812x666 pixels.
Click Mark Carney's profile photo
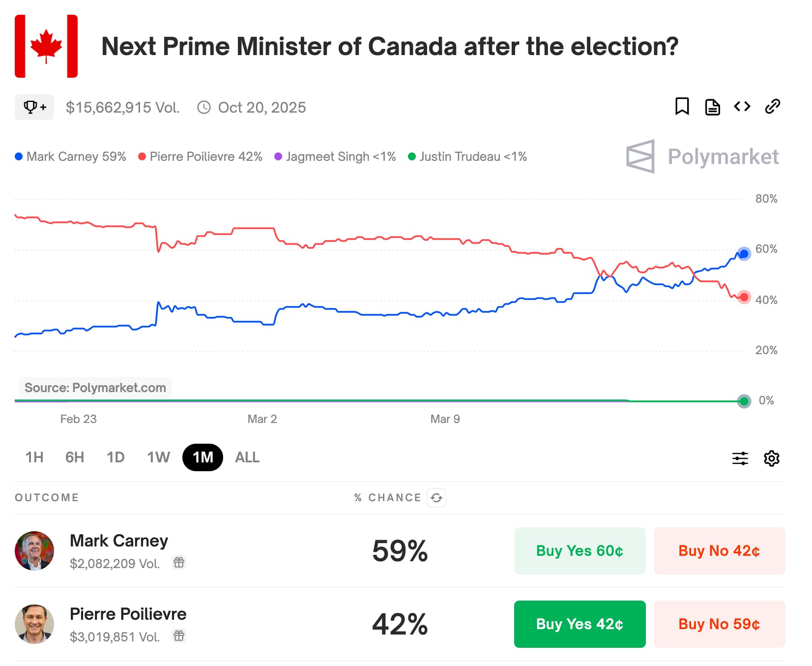34,551
